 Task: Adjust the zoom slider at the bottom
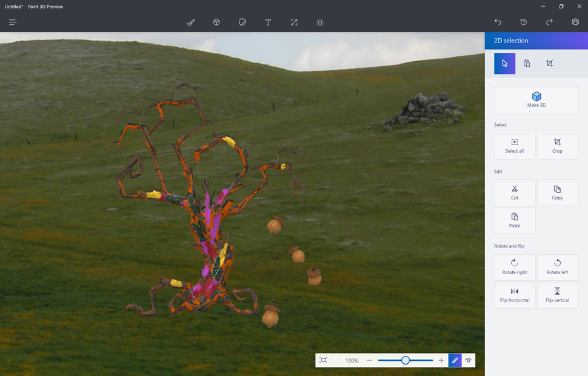(x=405, y=360)
